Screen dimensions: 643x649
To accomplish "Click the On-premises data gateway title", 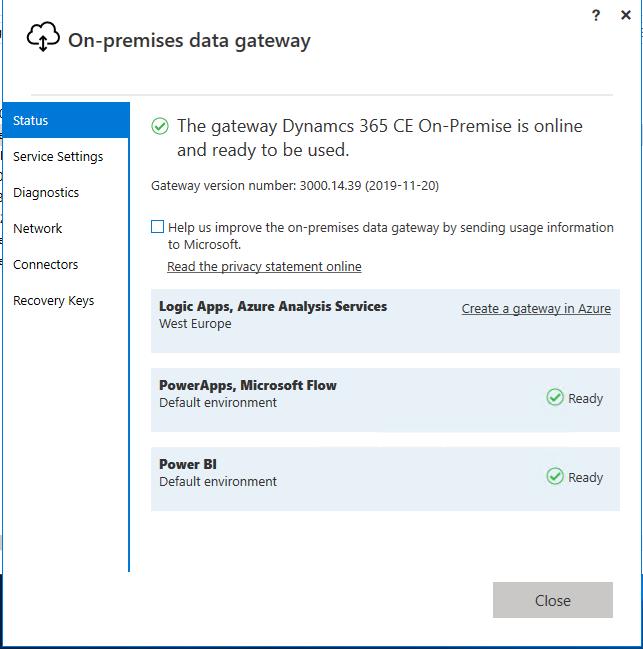I will point(190,41).
